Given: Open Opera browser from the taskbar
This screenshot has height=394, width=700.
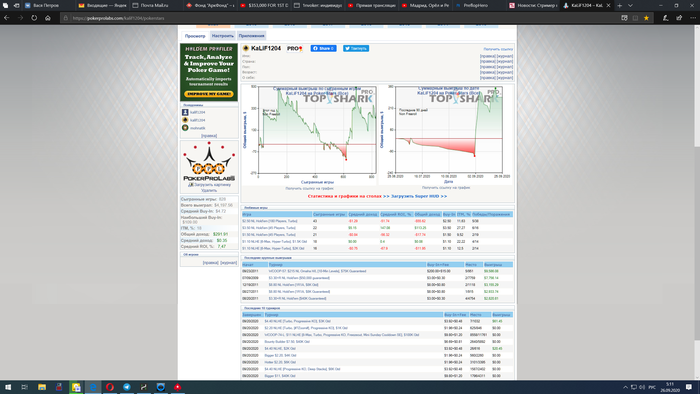Looking at the screenshot, I should pyautogui.click(x=110, y=387).
